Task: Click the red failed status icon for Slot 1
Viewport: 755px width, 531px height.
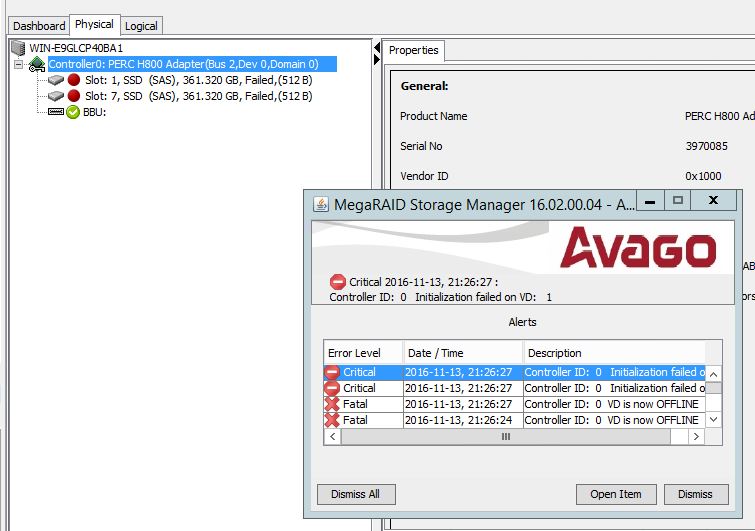Action: [x=74, y=80]
